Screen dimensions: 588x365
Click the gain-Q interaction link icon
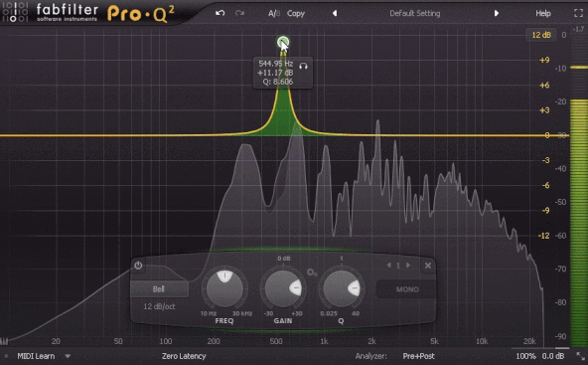pos(312,273)
